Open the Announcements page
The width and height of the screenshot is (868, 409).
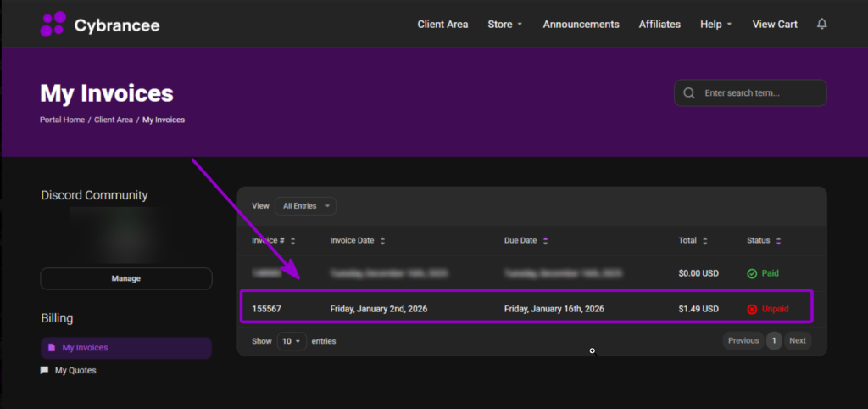coord(581,25)
